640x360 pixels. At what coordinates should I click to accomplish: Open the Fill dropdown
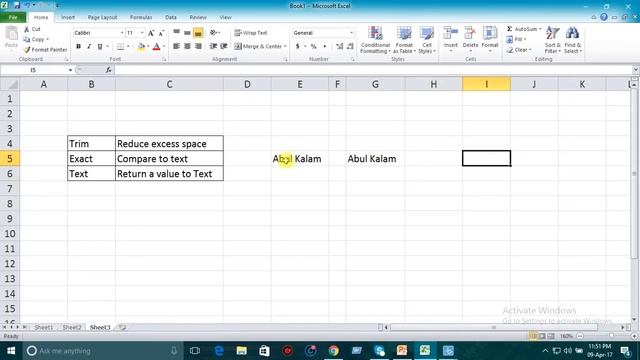pos(516,39)
